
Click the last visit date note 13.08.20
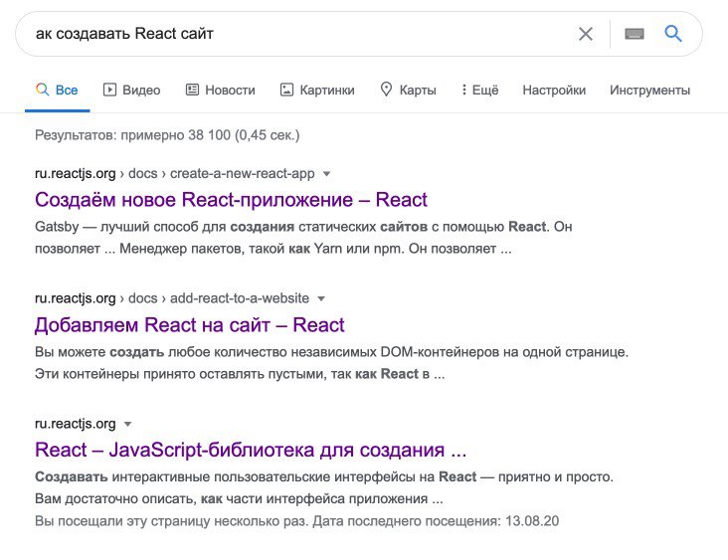pos(296,521)
